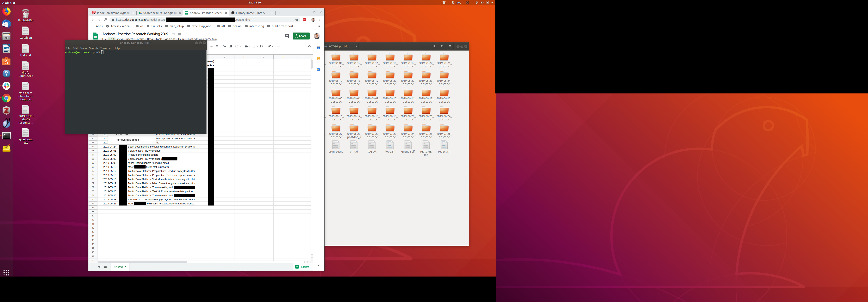Image resolution: width=868 pixels, height=302 pixels.
Task: Open the Terminal menu in terminal window
Action: (x=105, y=48)
